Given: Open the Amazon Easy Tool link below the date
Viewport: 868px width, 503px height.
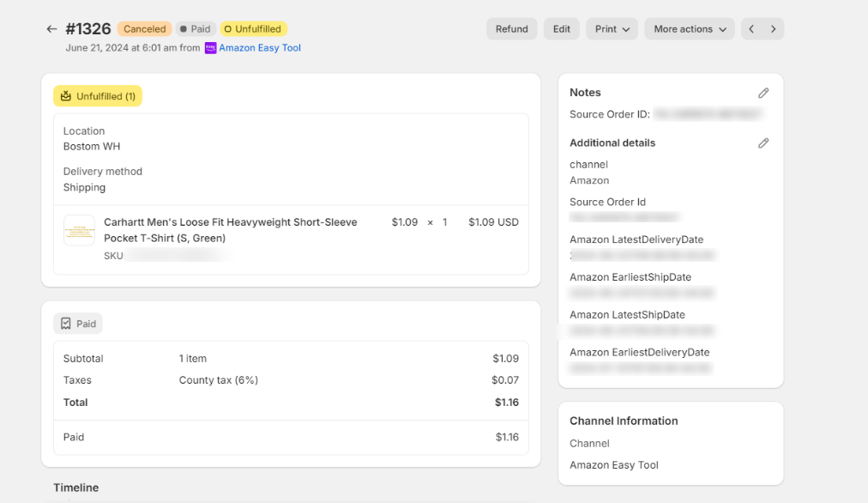Looking at the screenshot, I should pyautogui.click(x=259, y=47).
